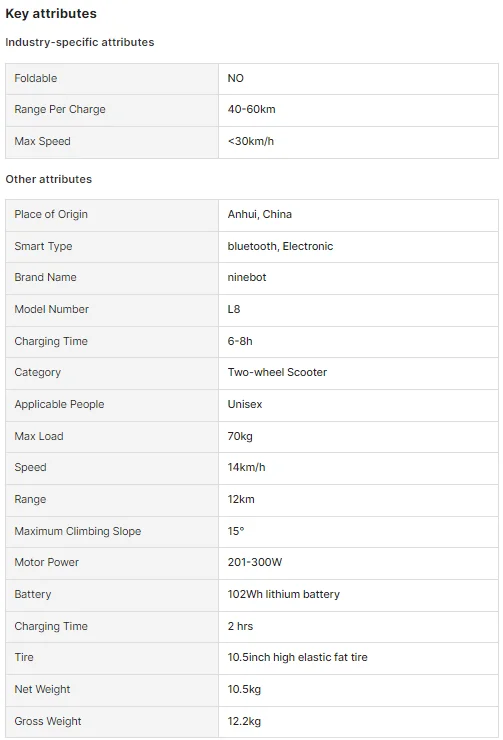Click the ninebot brand name value
This screenshot has width=503, height=740.
point(247,278)
